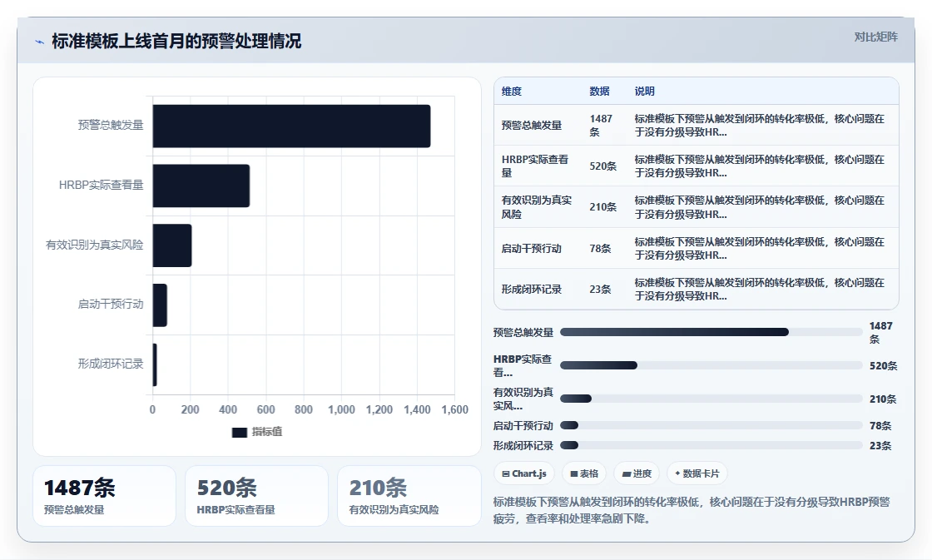Click the 1,000 x-axis tick label
Image resolution: width=932 pixels, height=560 pixels.
[341, 409]
